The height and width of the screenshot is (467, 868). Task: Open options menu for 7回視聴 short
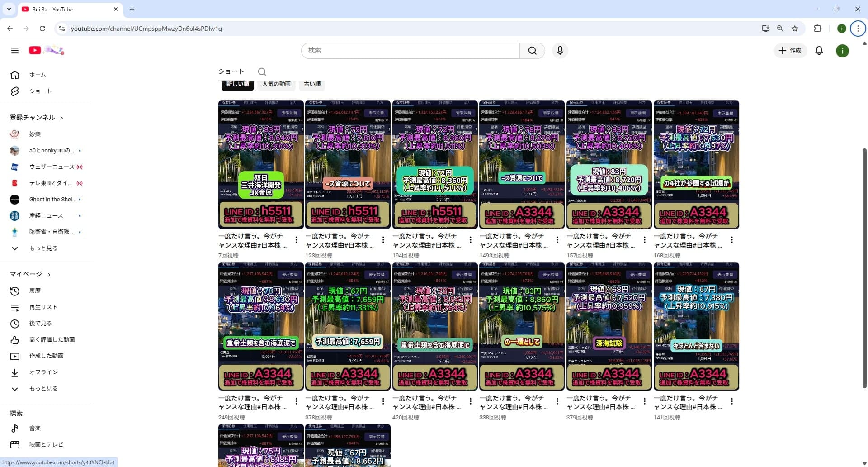[x=296, y=240]
